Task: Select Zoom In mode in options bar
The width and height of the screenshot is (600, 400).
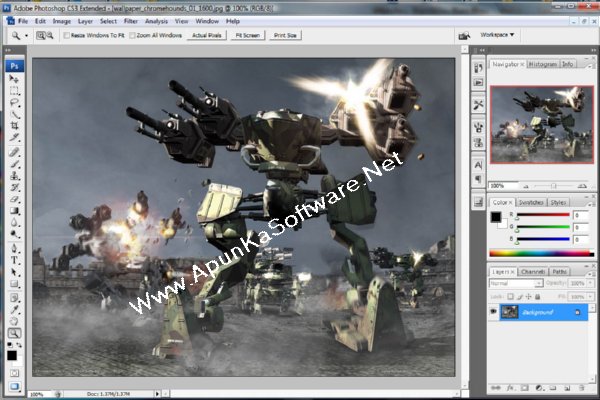Action: (41, 36)
